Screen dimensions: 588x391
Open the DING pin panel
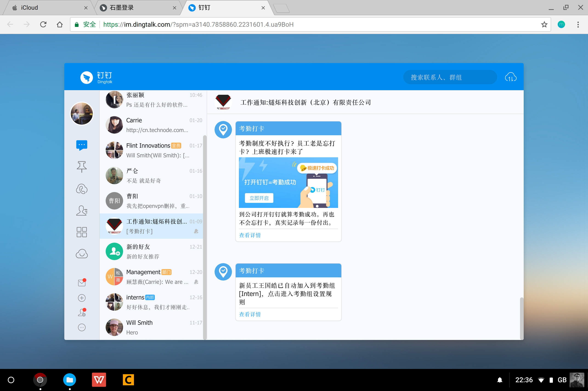point(82,167)
